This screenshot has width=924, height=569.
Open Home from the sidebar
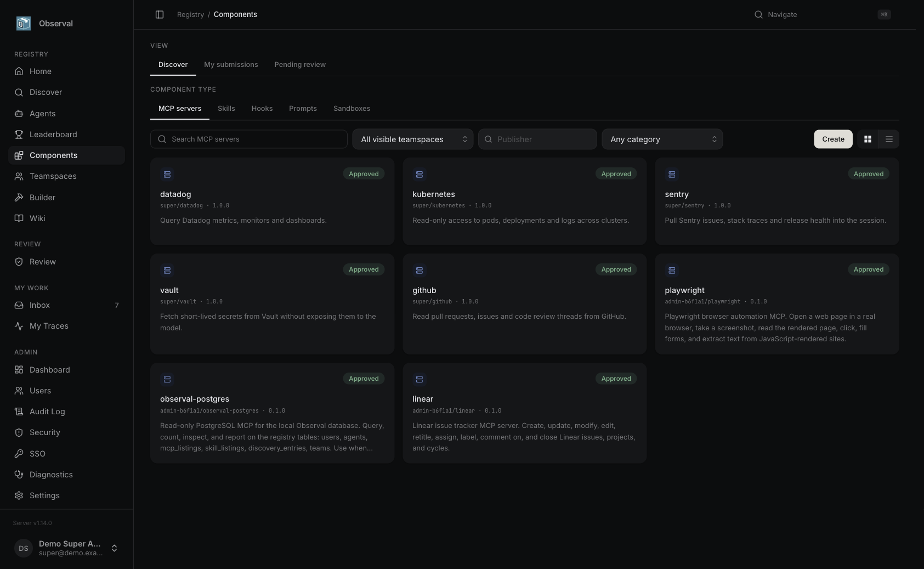[66, 71]
